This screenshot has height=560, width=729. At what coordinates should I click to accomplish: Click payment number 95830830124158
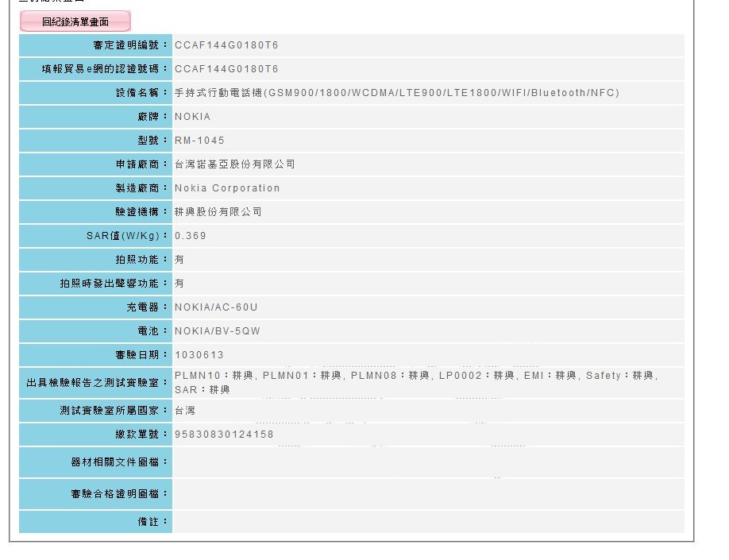[224, 434]
